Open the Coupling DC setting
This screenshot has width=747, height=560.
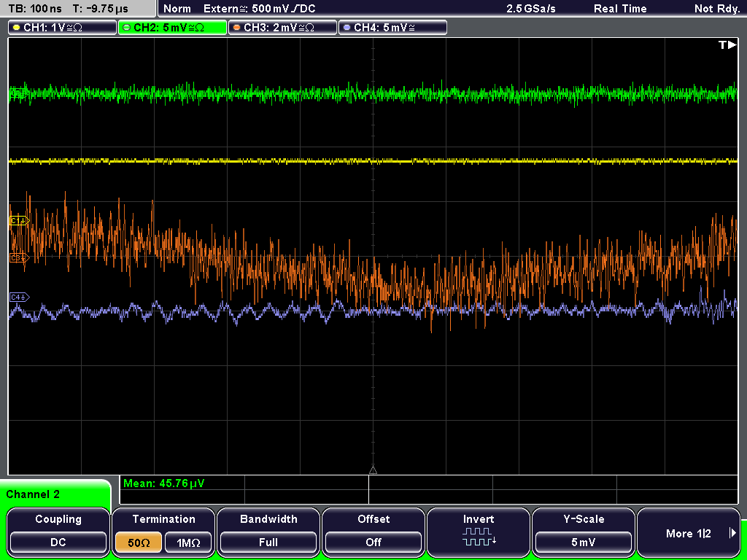click(58, 532)
